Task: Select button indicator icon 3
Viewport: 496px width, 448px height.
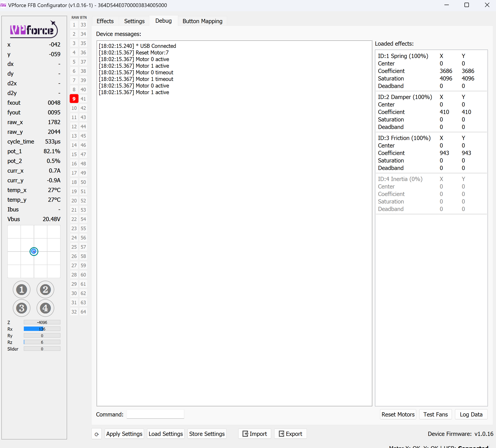Action: pos(21,308)
